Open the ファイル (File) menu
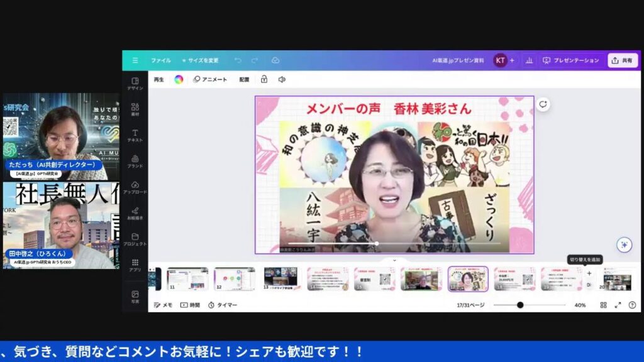 coord(160,60)
